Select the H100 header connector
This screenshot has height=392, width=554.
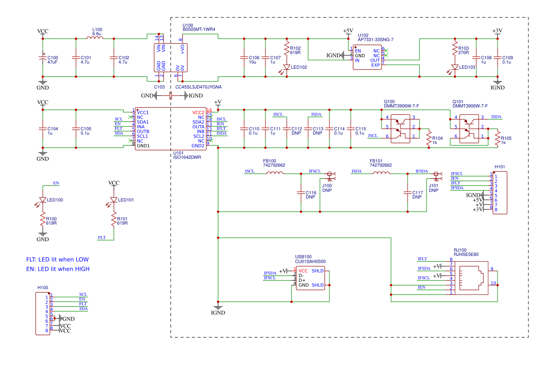[43, 313]
